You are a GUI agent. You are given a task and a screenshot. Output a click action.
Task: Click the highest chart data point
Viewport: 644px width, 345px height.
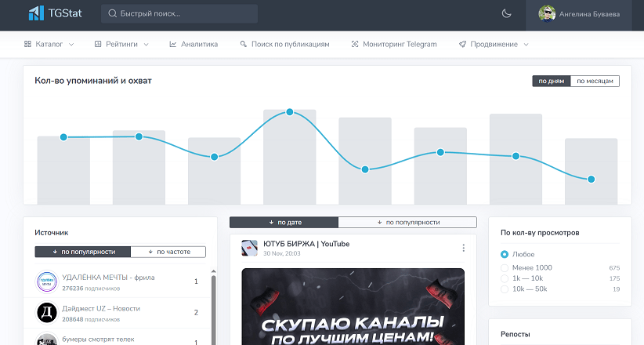290,112
